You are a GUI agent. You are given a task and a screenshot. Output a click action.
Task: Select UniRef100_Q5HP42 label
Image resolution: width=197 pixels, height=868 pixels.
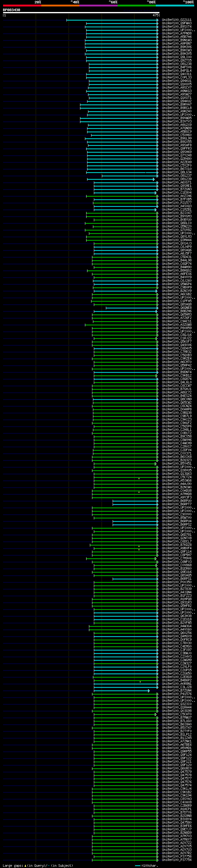coord(176,365)
